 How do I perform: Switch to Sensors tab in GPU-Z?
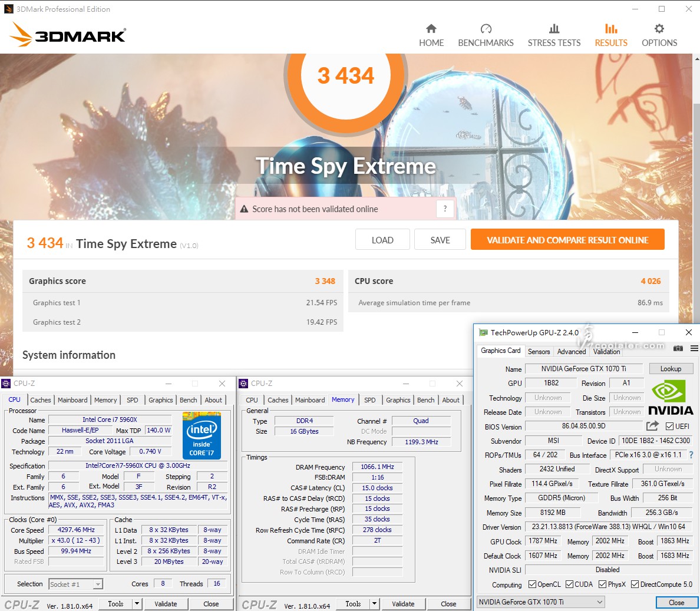pyautogui.click(x=539, y=351)
